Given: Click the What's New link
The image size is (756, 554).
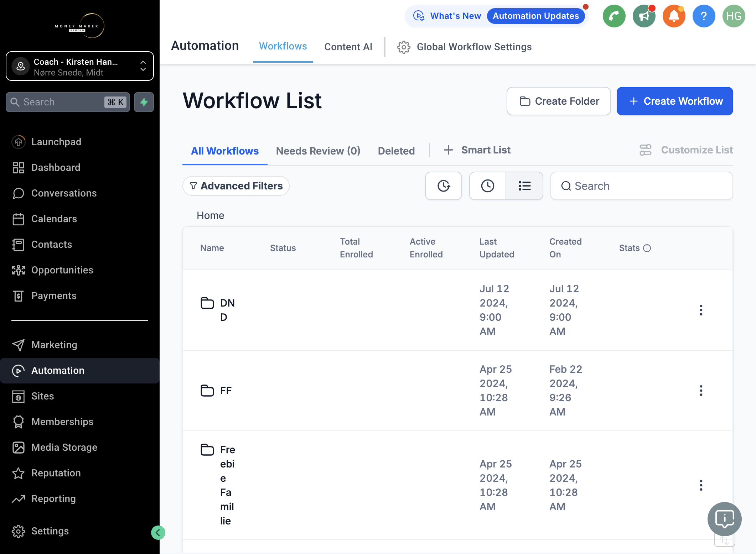Looking at the screenshot, I should [455, 16].
